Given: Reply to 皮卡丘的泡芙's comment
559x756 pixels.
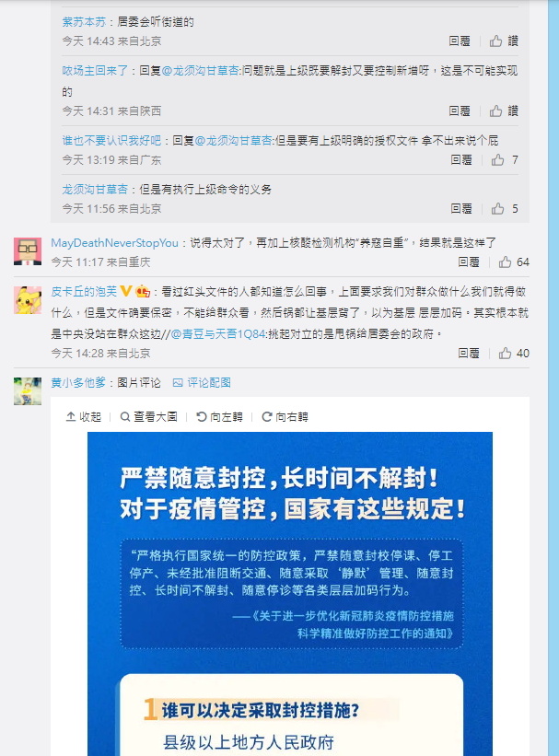Looking at the screenshot, I should 469,353.
